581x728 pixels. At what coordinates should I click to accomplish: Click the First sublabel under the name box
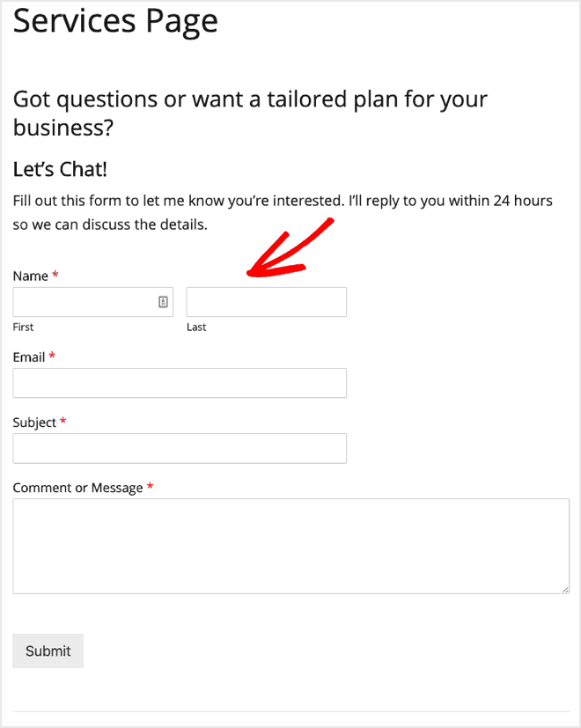(x=23, y=327)
